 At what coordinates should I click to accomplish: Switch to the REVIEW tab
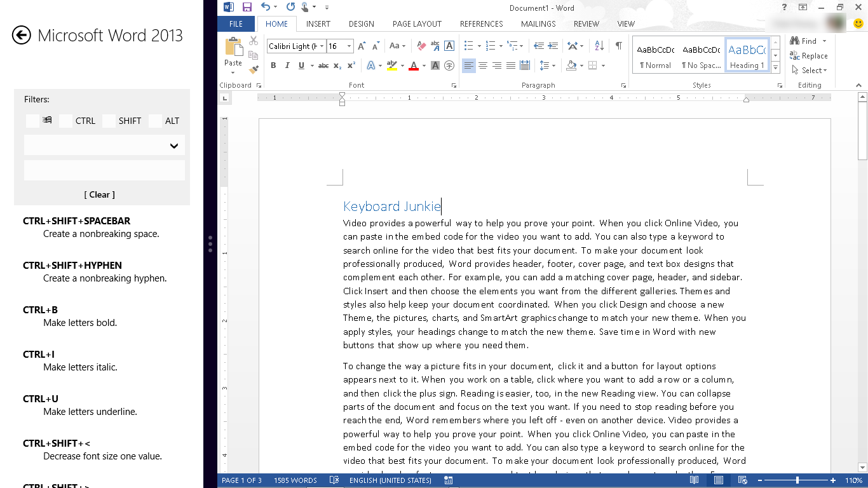click(587, 24)
